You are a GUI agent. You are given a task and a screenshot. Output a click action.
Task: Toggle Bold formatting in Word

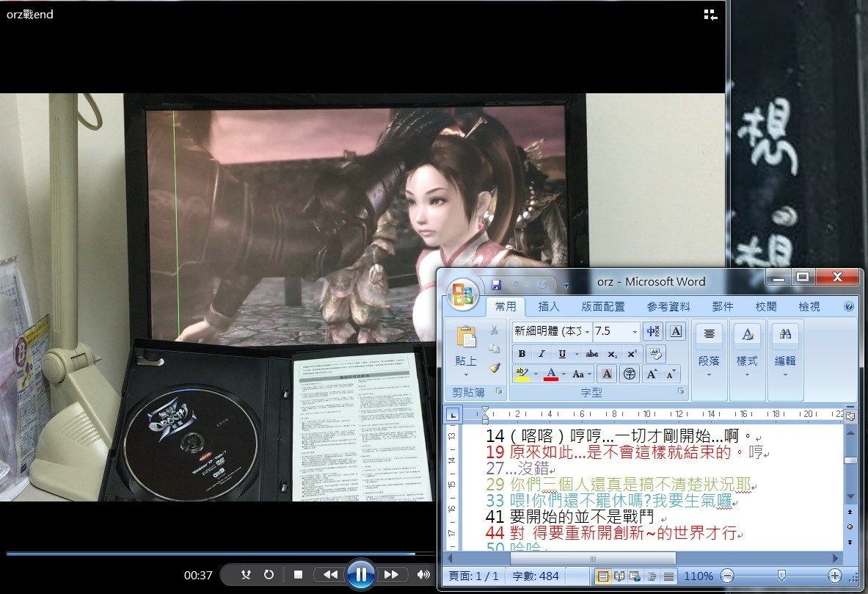pyautogui.click(x=522, y=354)
